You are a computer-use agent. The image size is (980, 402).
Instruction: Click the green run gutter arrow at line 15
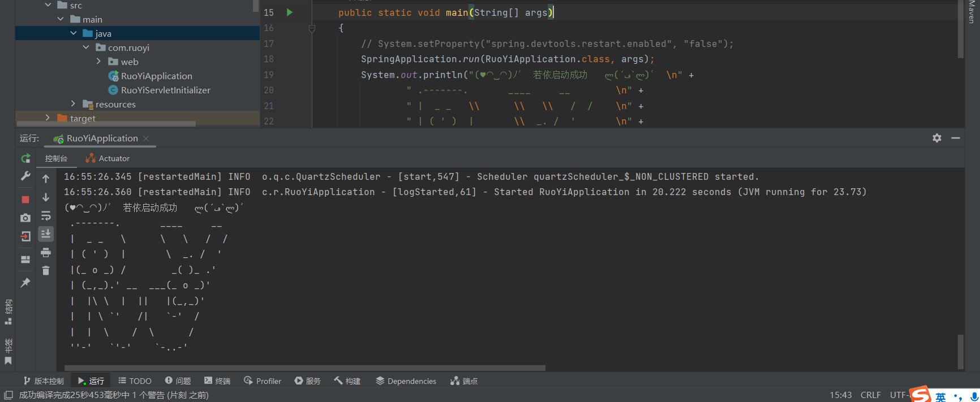pos(290,12)
